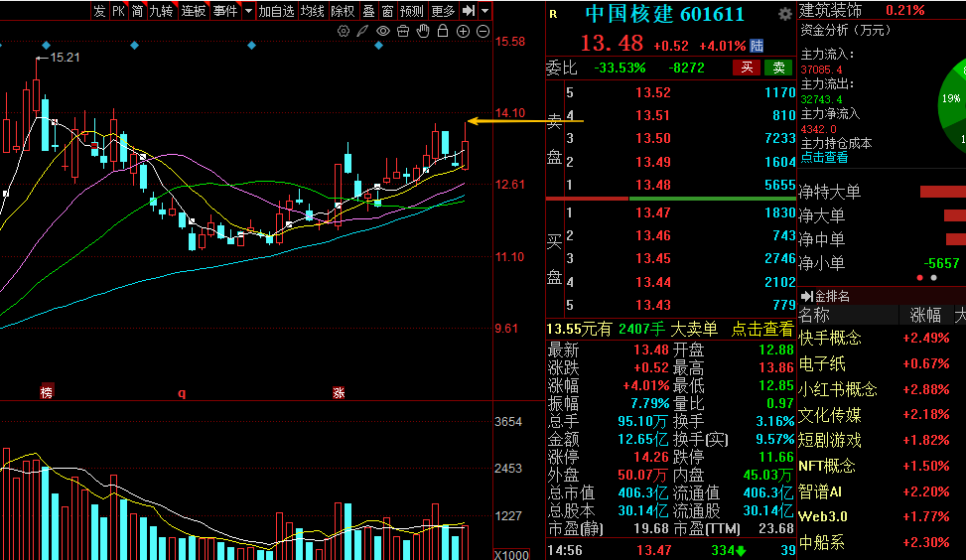Click stock title 中国核建 601611

[x=664, y=14]
